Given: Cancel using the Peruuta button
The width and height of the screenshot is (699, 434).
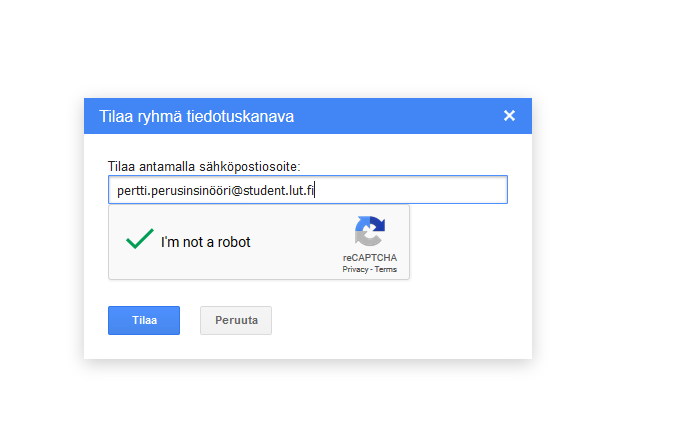Looking at the screenshot, I should (x=236, y=320).
